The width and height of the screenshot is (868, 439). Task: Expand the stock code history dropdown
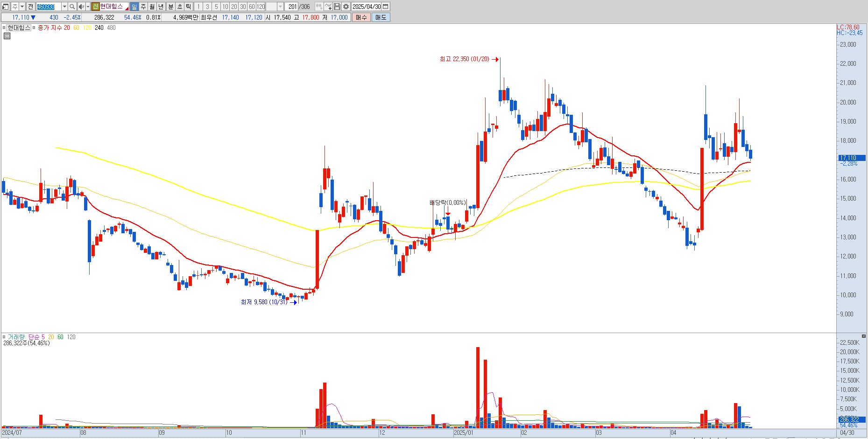pyautogui.click(x=64, y=7)
